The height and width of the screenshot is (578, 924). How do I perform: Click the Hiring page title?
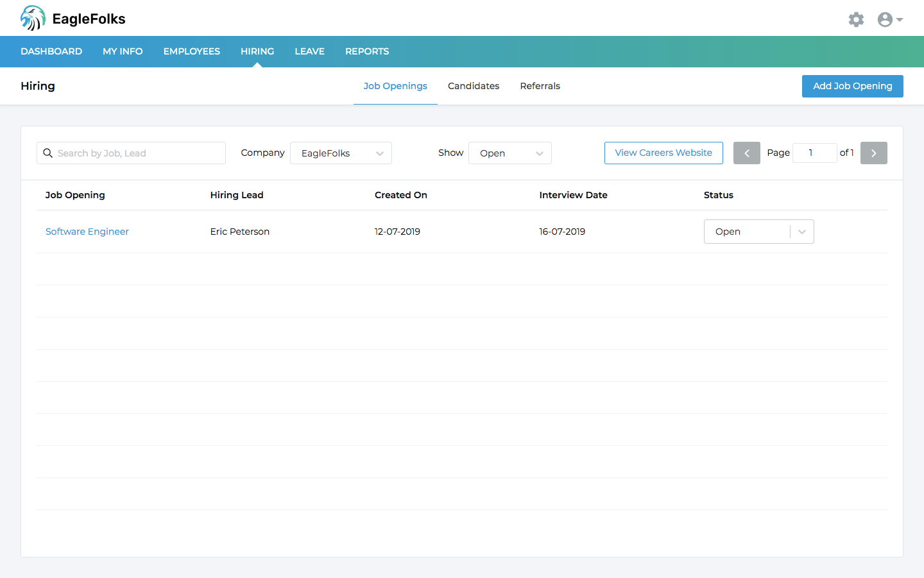(x=38, y=86)
